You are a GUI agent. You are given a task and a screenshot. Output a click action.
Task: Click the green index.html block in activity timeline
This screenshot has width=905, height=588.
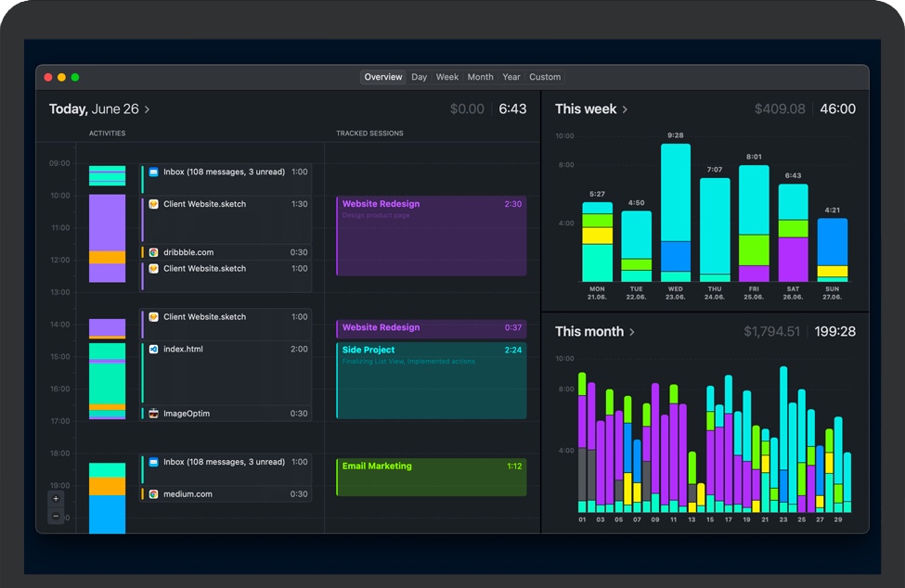(x=107, y=383)
